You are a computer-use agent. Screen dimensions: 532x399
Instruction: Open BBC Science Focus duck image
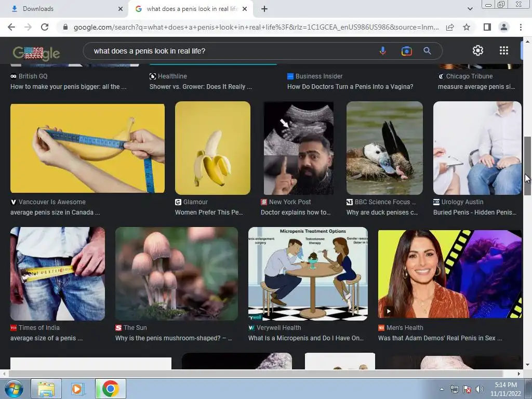pyautogui.click(x=384, y=148)
